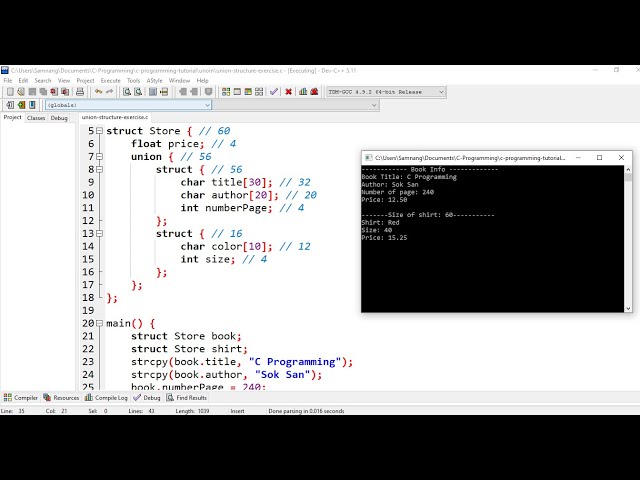This screenshot has height=480, width=640.
Task: Switch to the Project sidebar tab
Action: [12, 118]
